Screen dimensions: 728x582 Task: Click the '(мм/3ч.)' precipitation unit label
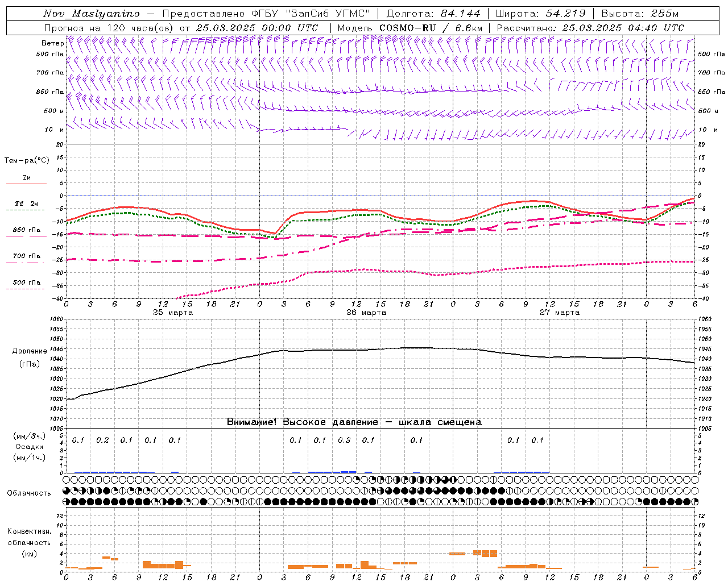click(x=30, y=436)
